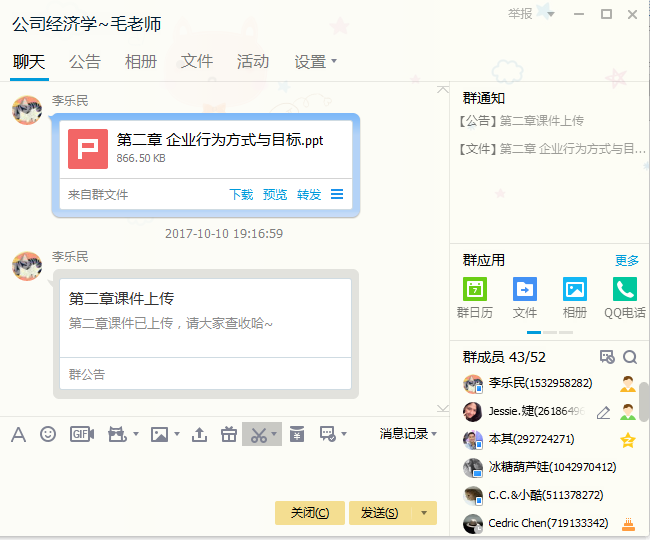650x540 pixels.
Task: Click edit pencil next to Jessie.婕
Action: tap(603, 412)
